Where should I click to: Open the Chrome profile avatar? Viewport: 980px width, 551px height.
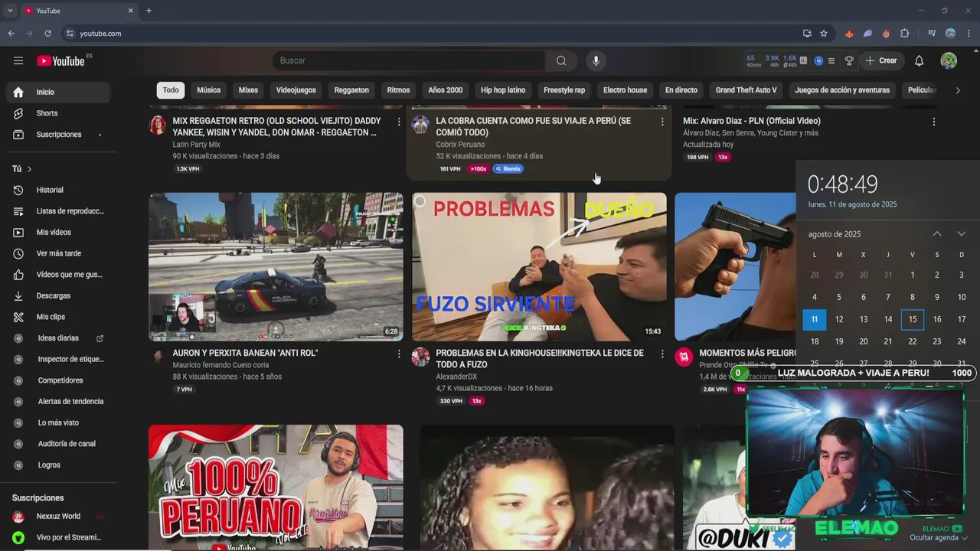pyautogui.click(x=950, y=34)
